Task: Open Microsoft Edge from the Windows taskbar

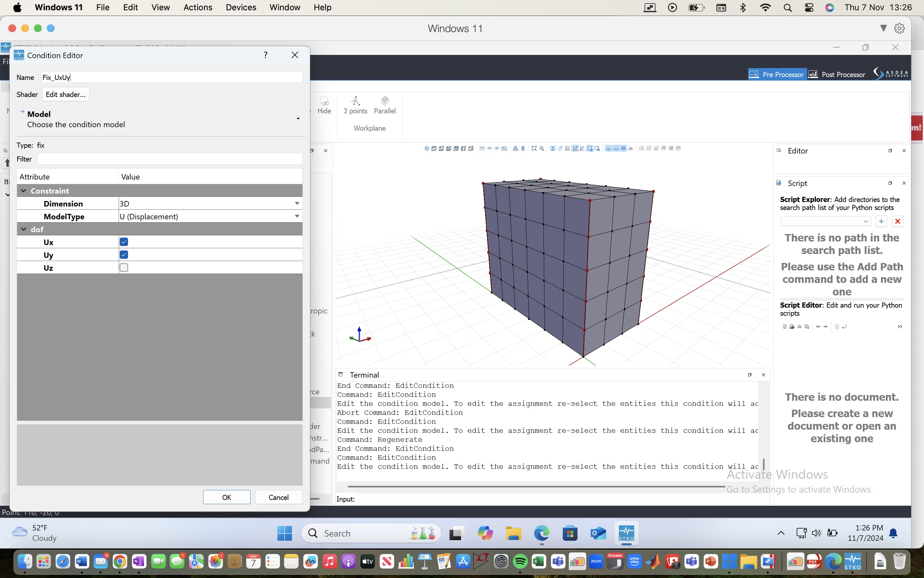Action: (x=542, y=533)
